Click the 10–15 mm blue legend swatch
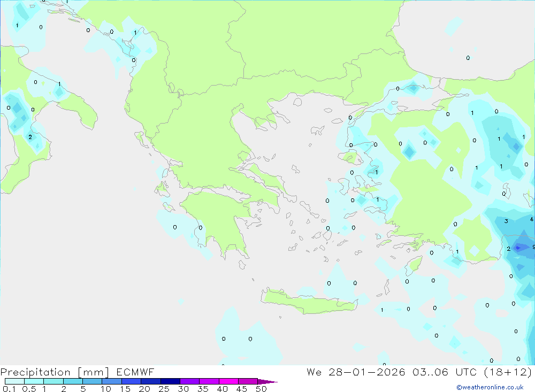The width and height of the screenshot is (535, 392). click(x=112, y=381)
